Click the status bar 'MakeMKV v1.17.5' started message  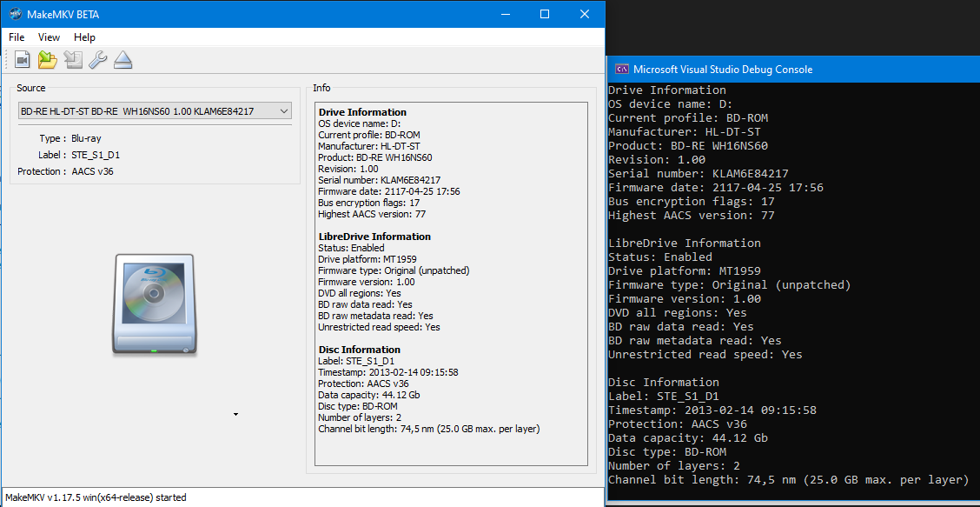[x=96, y=497]
